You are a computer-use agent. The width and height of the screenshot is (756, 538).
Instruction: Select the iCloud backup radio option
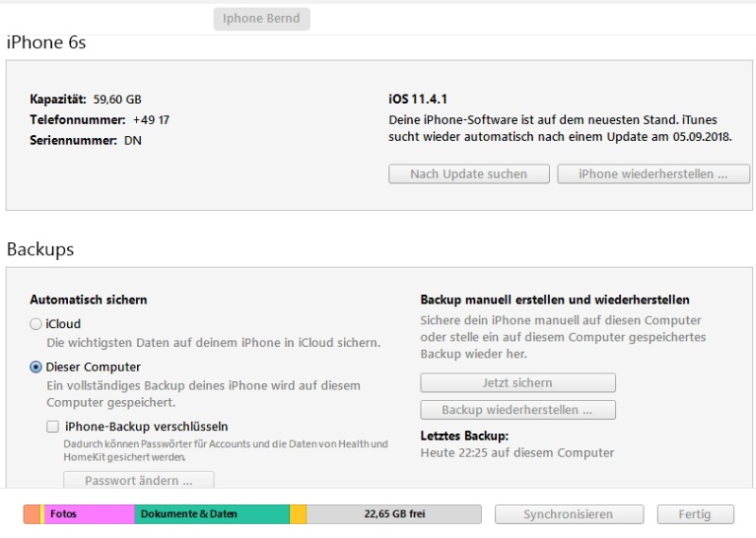click(x=36, y=324)
